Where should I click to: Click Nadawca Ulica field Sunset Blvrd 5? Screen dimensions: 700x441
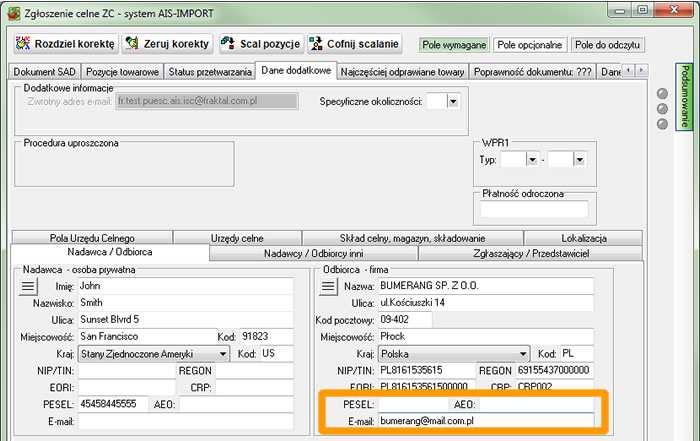186,320
